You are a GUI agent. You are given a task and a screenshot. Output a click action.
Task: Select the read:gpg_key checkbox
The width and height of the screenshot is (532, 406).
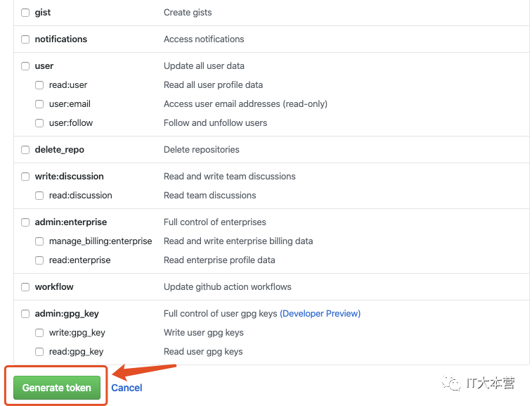click(x=40, y=352)
